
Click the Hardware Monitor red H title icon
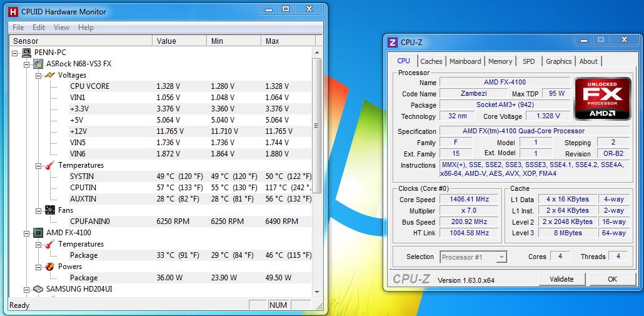point(14,12)
